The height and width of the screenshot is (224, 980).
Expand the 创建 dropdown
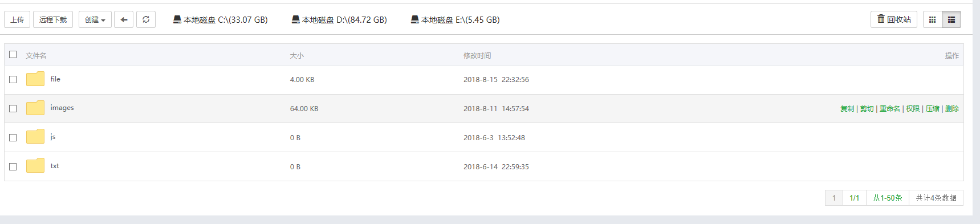(x=95, y=19)
